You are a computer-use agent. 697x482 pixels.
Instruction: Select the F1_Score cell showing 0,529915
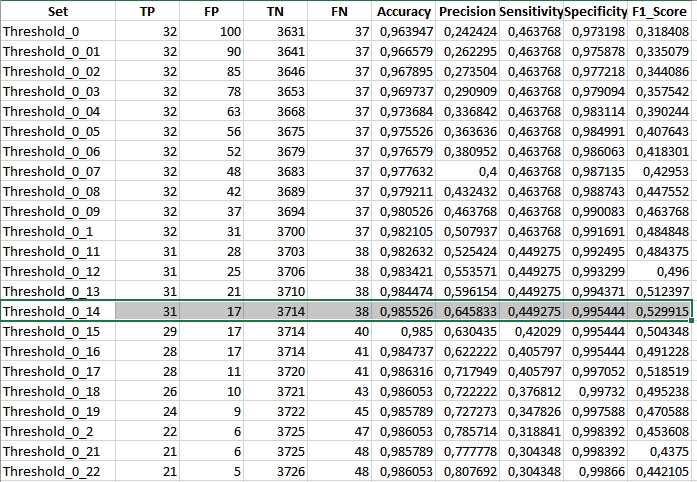tap(662, 311)
